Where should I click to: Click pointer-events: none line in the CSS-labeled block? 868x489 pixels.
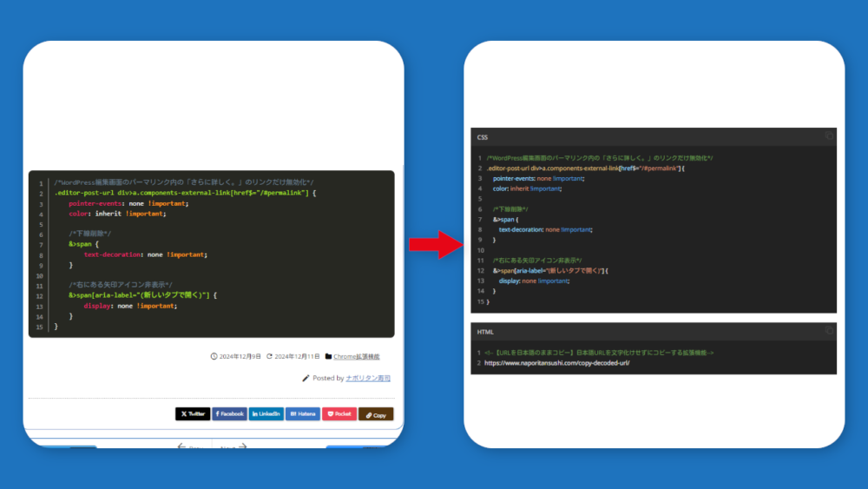point(539,178)
